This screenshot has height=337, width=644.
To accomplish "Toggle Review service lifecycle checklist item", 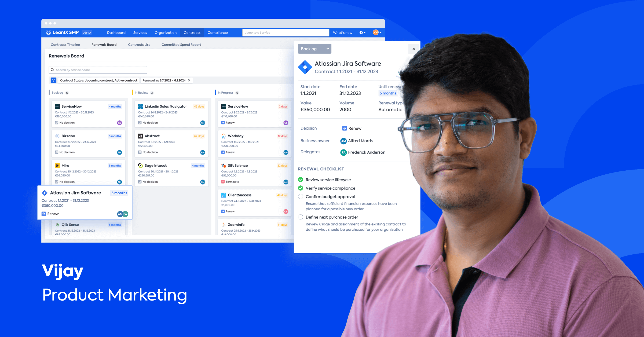I will 301,180.
